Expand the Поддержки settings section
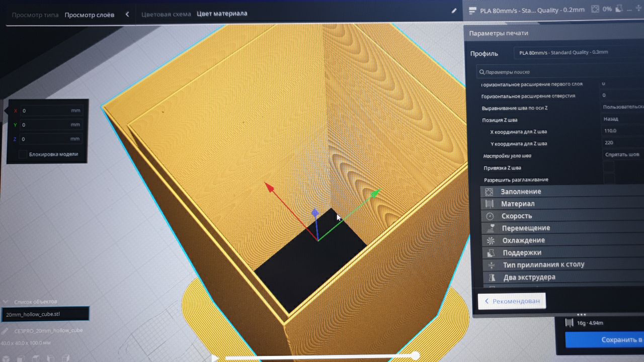 point(564,252)
